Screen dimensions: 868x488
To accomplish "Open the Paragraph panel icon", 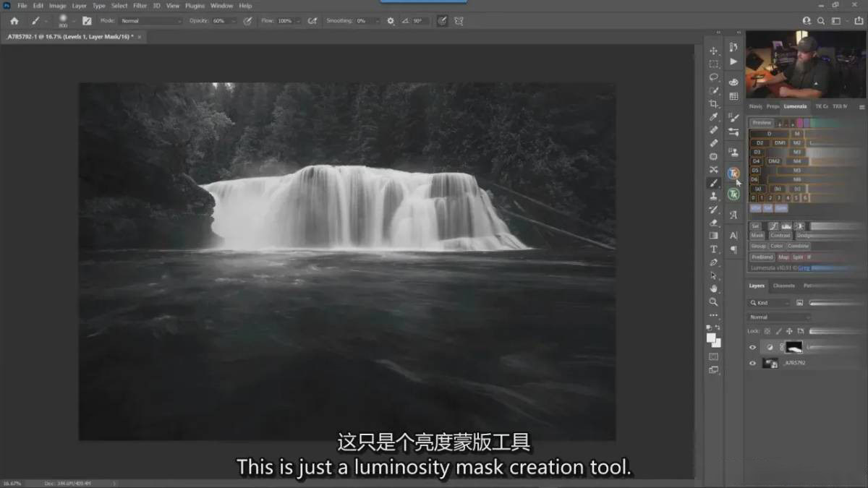I will [x=733, y=249].
